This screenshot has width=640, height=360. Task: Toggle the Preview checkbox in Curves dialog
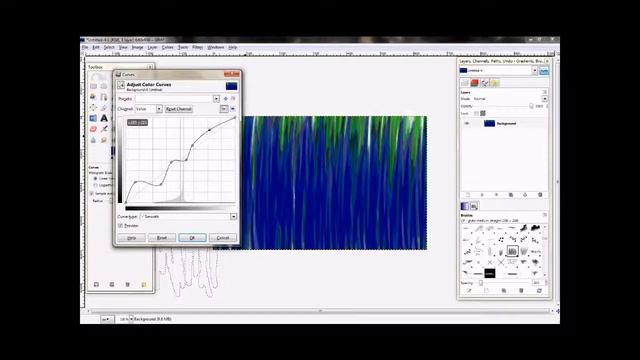point(120,225)
